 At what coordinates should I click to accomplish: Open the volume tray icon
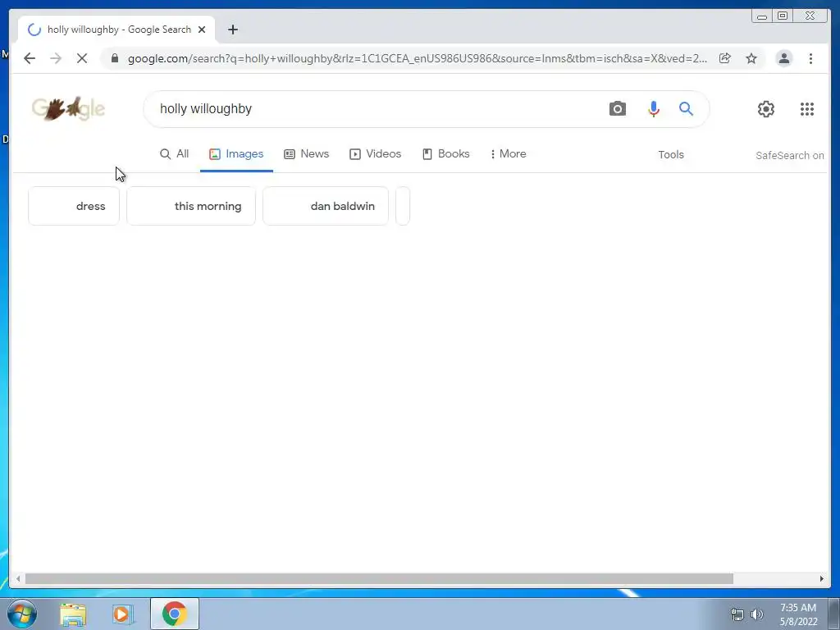point(756,614)
